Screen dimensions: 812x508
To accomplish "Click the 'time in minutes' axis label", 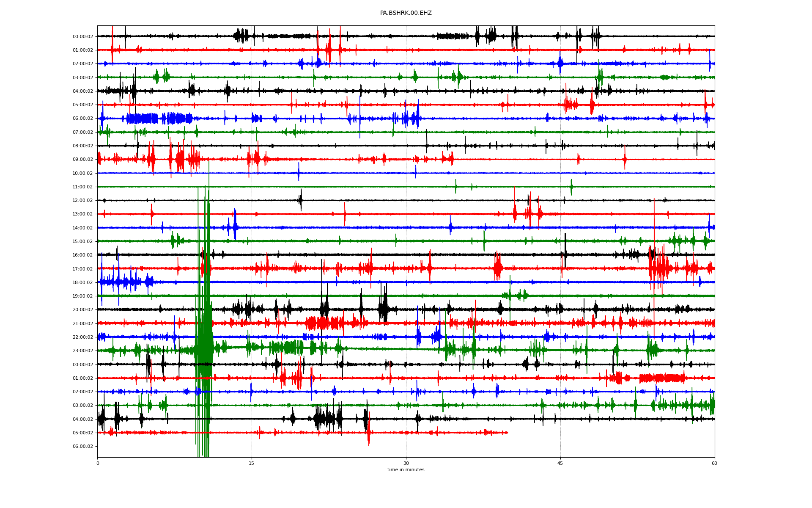I will [406, 470].
